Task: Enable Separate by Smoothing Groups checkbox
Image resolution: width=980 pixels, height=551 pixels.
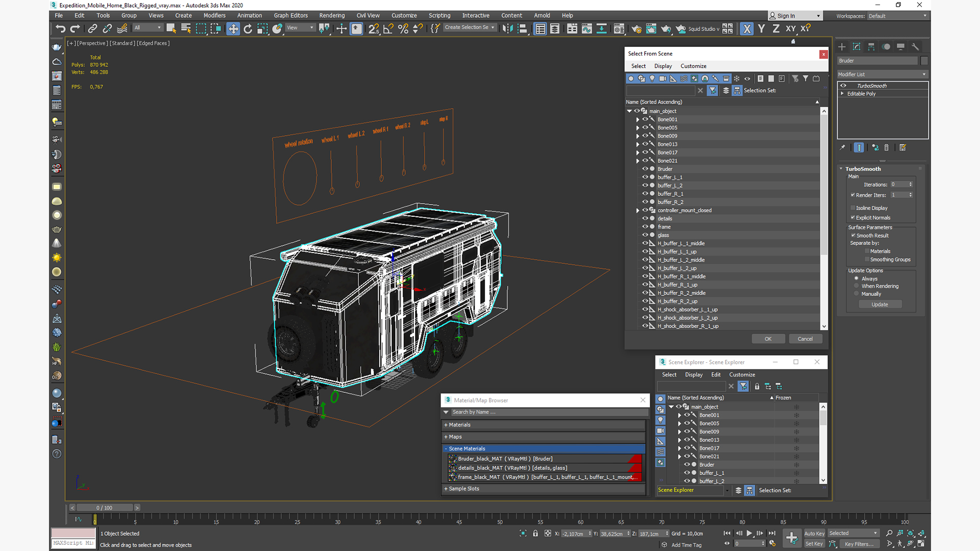Action: (867, 259)
